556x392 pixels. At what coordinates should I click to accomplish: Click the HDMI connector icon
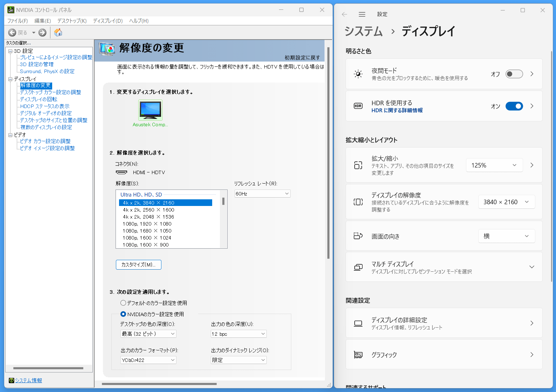click(x=121, y=172)
